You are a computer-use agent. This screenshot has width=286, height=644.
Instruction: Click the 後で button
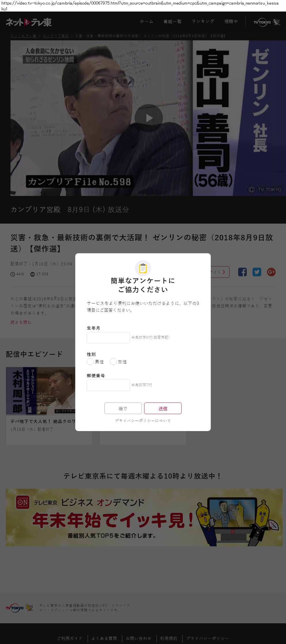[123, 408]
